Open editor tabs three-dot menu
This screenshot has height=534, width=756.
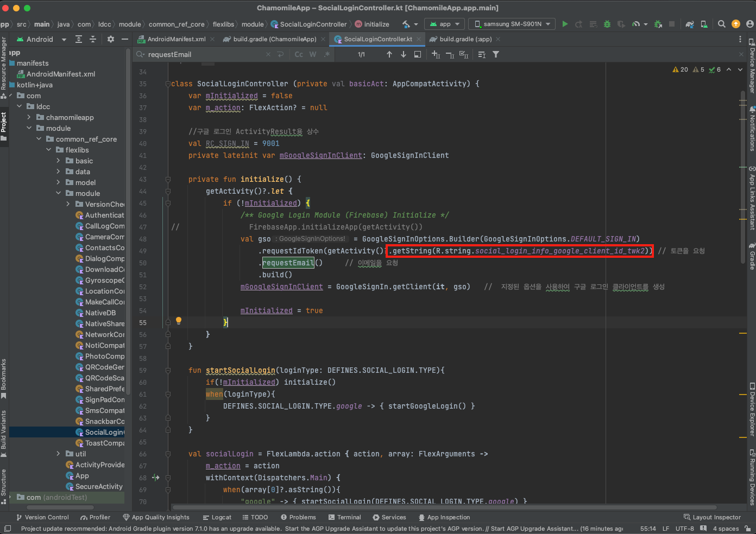(x=740, y=39)
